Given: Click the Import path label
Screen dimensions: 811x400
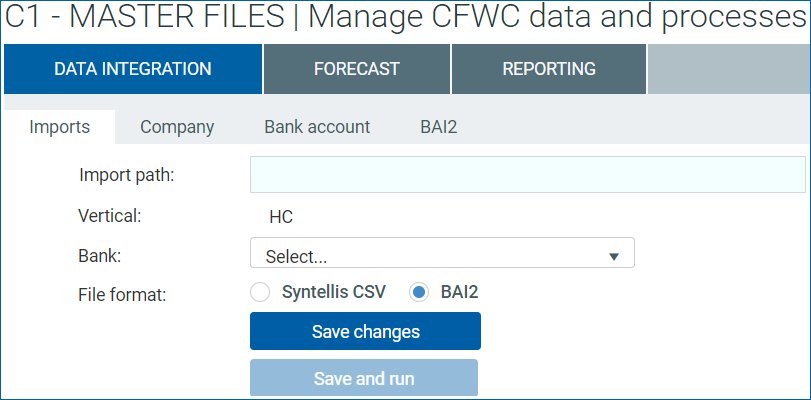Looking at the screenshot, I should [127, 175].
